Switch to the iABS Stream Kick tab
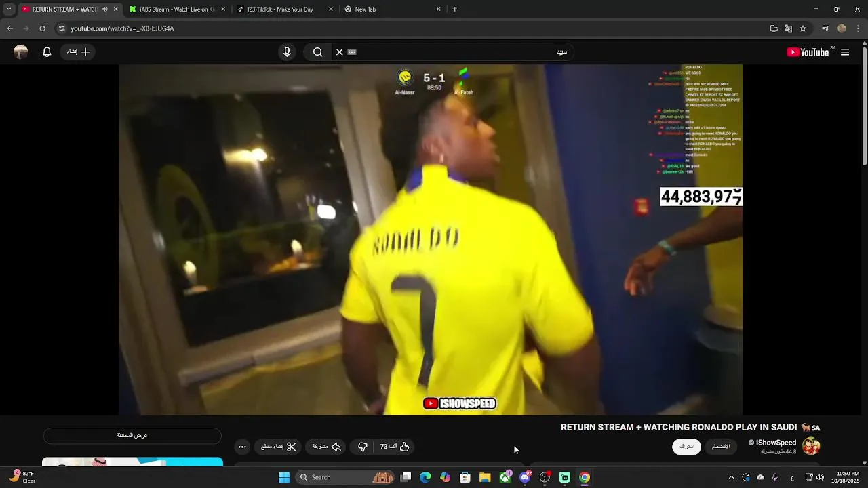The width and height of the screenshot is (868, 488). pos(176,9)
